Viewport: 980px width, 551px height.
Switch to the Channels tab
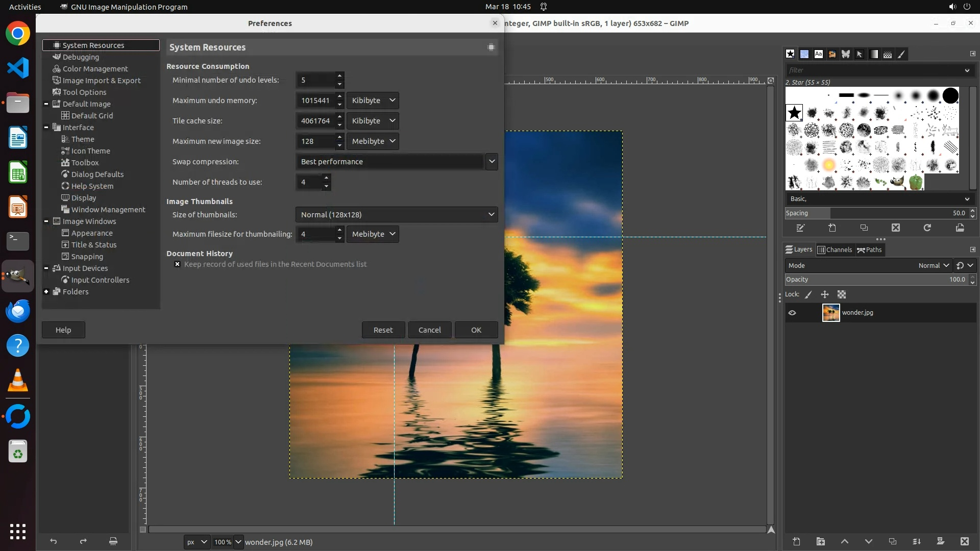pos(835,249)
